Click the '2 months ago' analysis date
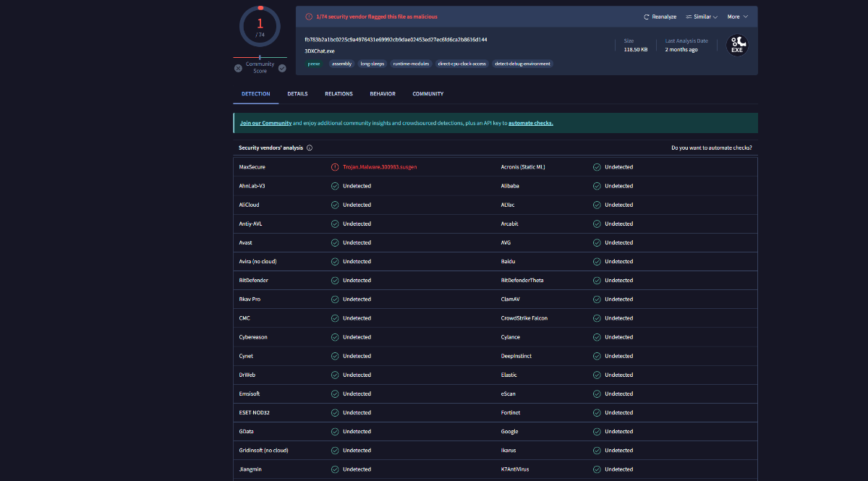The width and height of the screenshot is (868, 481). pos(681,50)
